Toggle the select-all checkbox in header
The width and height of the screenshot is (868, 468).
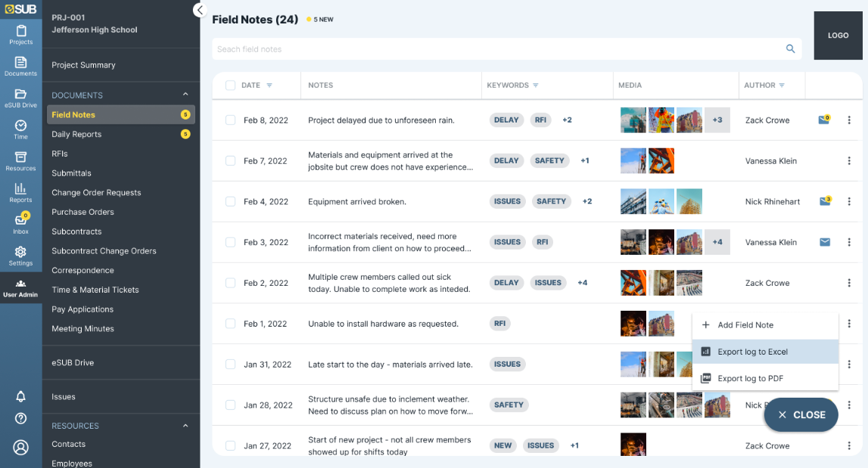click(x=230, y=85)
